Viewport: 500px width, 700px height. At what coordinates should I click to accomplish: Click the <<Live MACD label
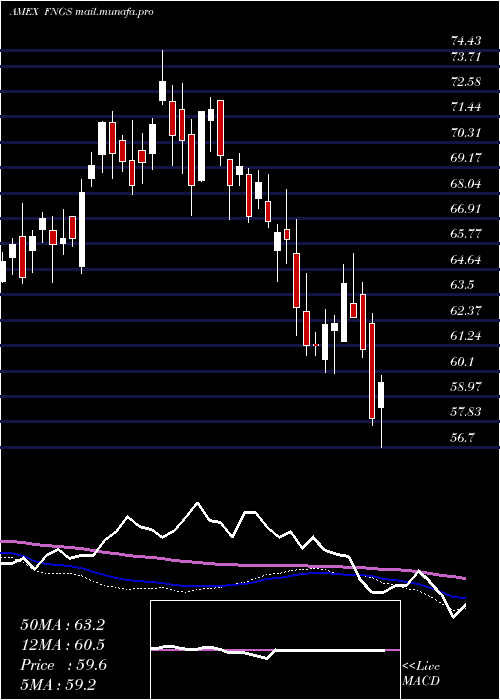tap(421, 674)
